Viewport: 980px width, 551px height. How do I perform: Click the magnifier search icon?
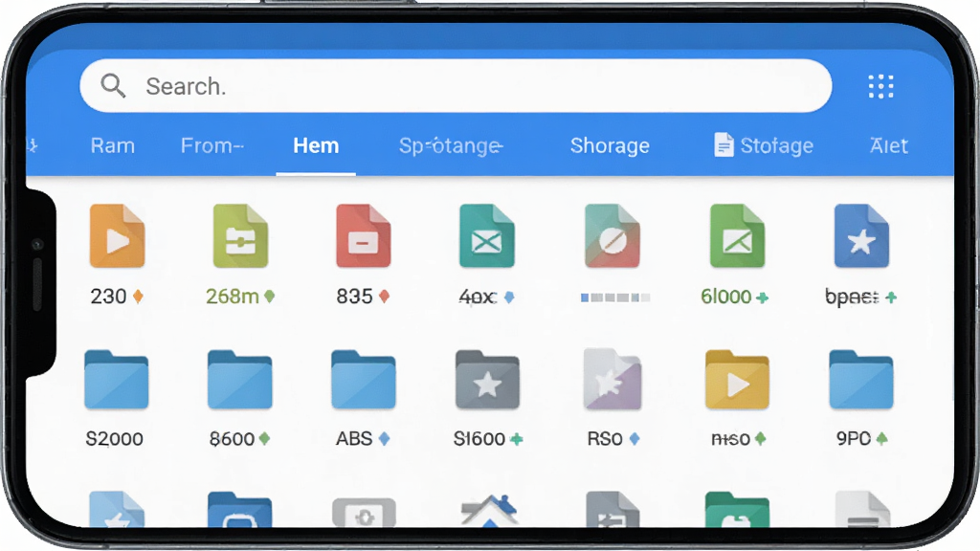113,85
